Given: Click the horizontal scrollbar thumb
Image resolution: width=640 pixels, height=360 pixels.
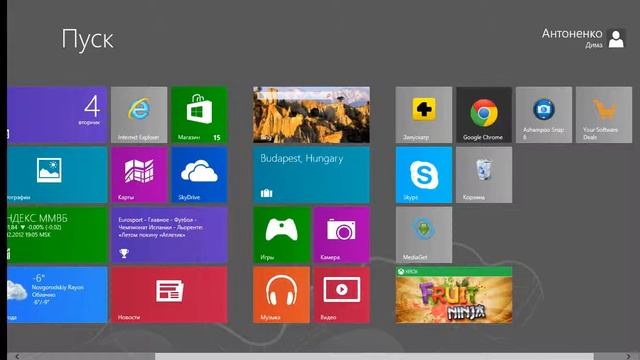Looking at the screenshot, I should (x=374, y=356).
